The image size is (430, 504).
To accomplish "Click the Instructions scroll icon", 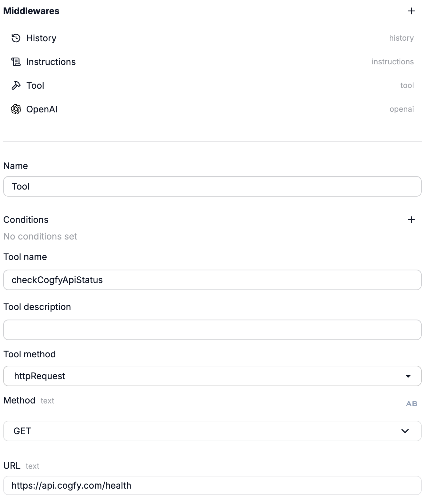I will (16, 62).
